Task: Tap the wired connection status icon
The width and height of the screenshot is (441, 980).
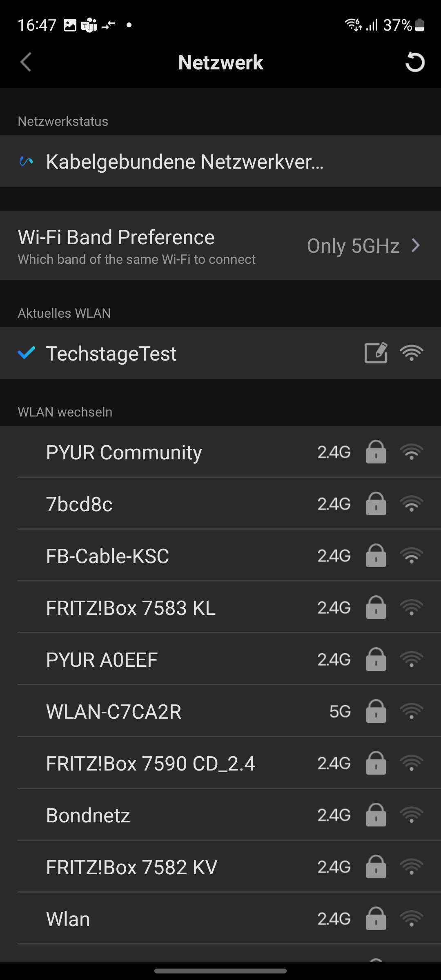Action: pos(26,162)
